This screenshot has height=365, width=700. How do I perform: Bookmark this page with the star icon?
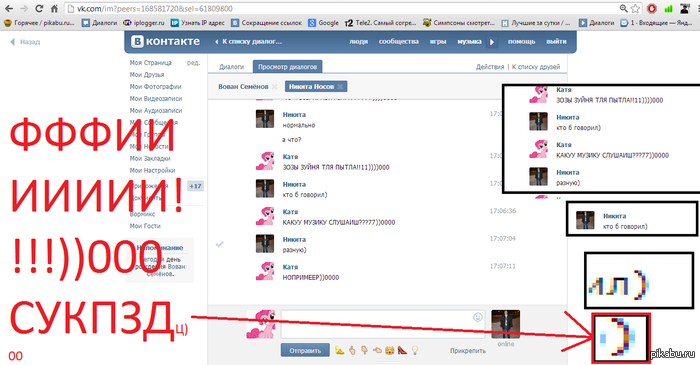[x=635, y=8]
